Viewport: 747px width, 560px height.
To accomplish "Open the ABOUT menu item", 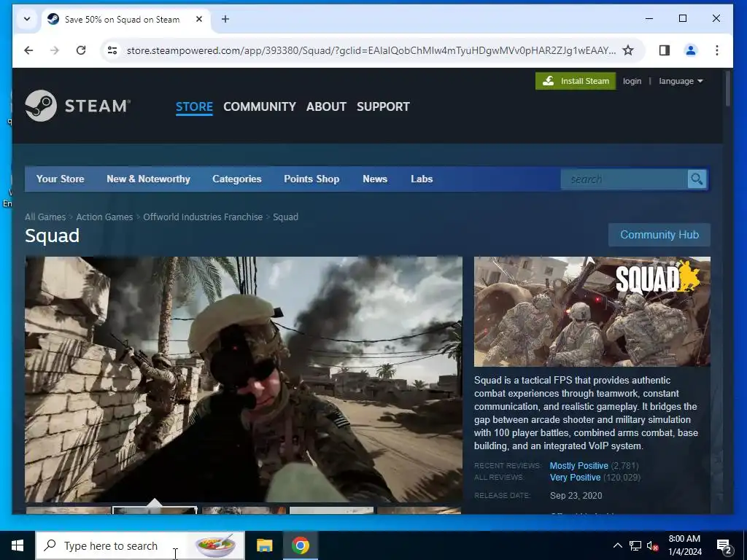I will tap(326, 106).
